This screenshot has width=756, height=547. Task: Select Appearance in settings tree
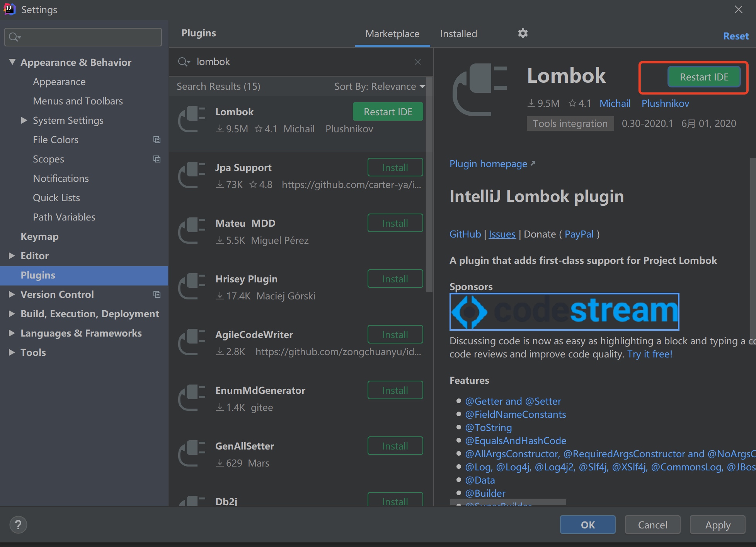pyautogui.click(x=59, y=82)
